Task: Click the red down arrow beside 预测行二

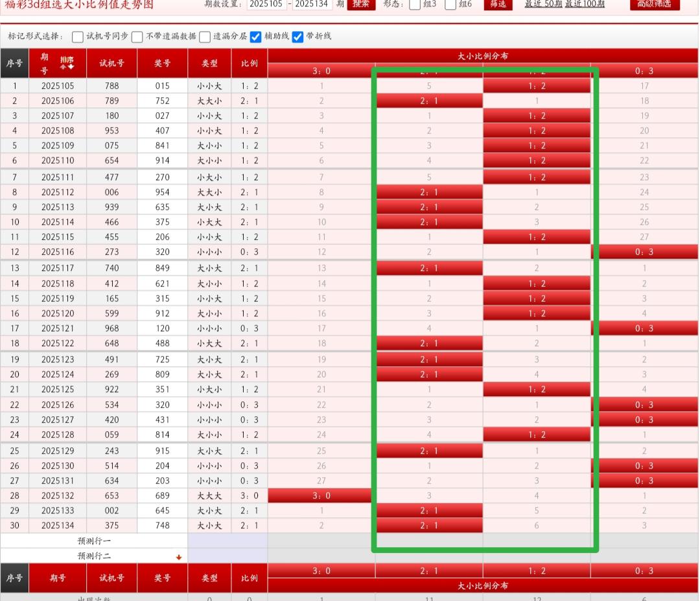Action: [x=179, y=557]
